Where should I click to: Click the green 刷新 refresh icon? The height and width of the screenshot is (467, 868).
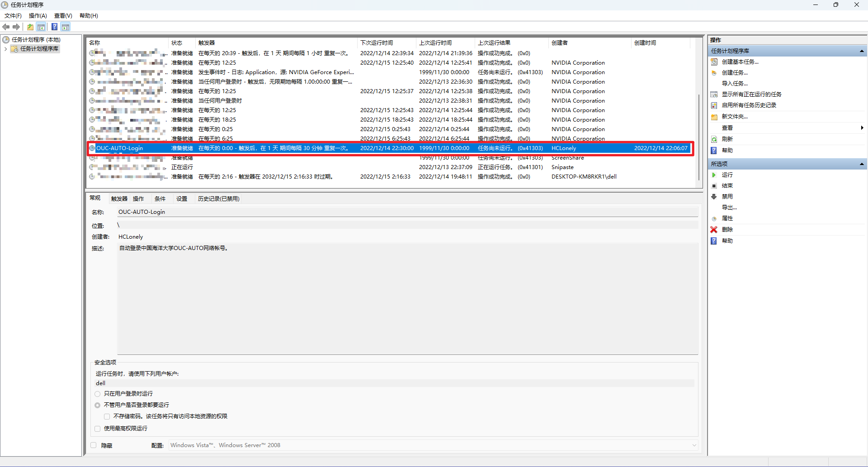pyautogui.click(x=714, y=139)
